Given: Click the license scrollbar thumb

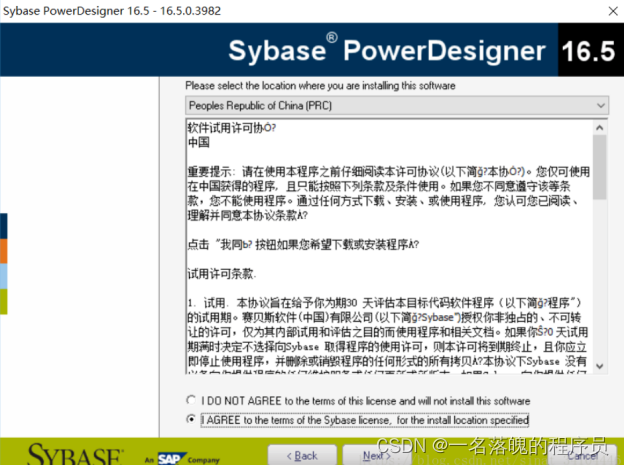Looking at the screenshot, I should (x=600, y=167).
